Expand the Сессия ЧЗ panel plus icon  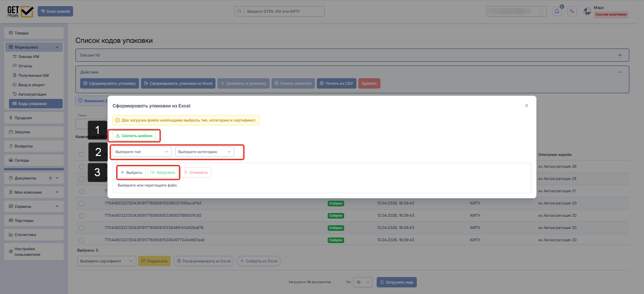point(620,55)
